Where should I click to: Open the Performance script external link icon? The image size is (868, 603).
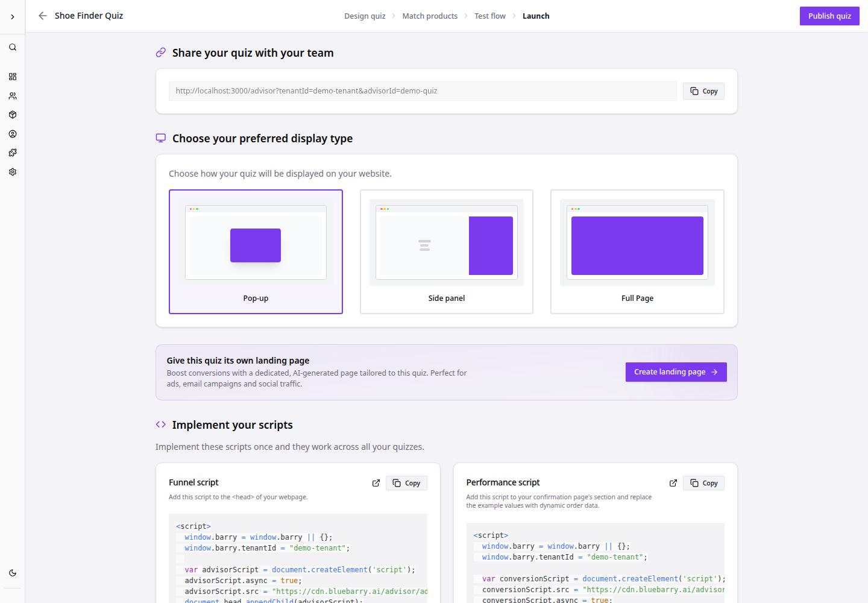(673, 483)
